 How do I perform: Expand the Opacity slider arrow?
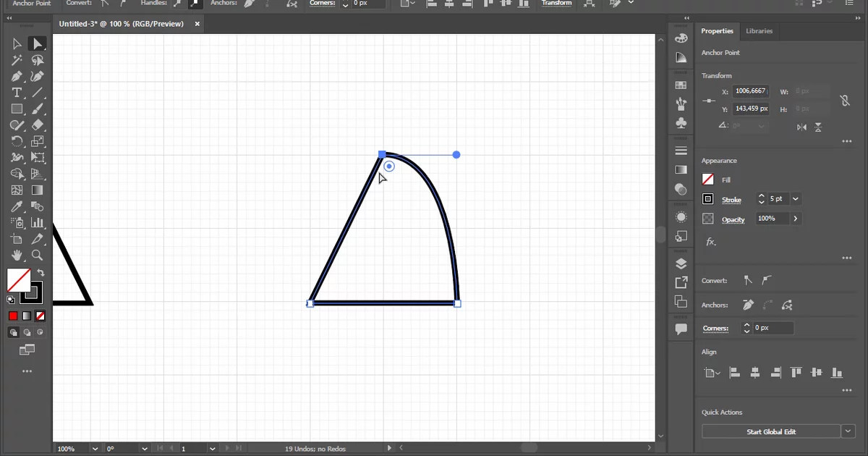(796, 219)
